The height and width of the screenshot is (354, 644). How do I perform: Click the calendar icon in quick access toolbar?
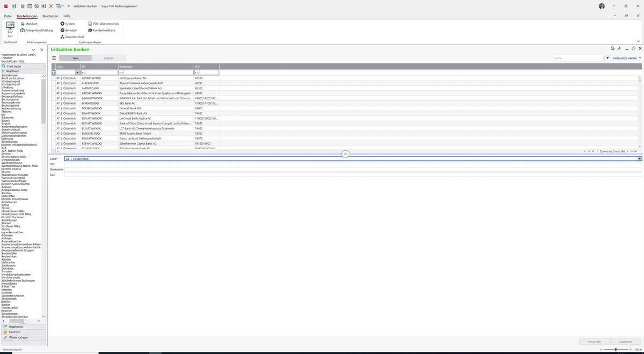[29, 5]
